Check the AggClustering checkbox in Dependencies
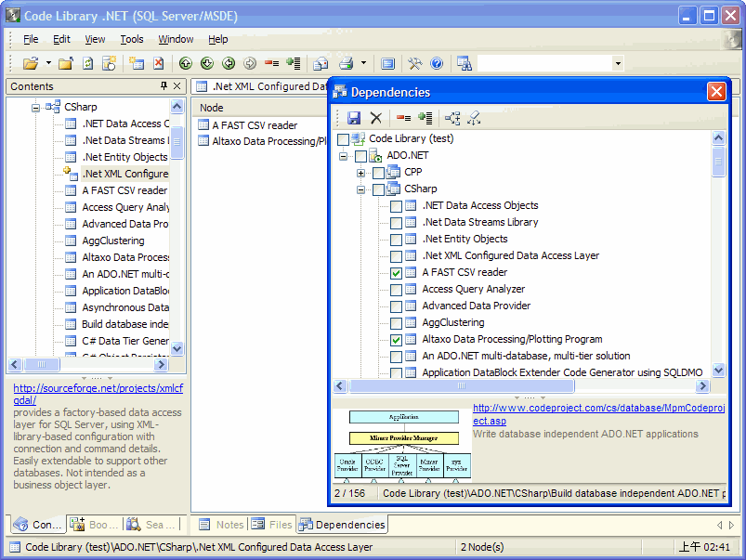746x560 pixels. pos(396,323)
